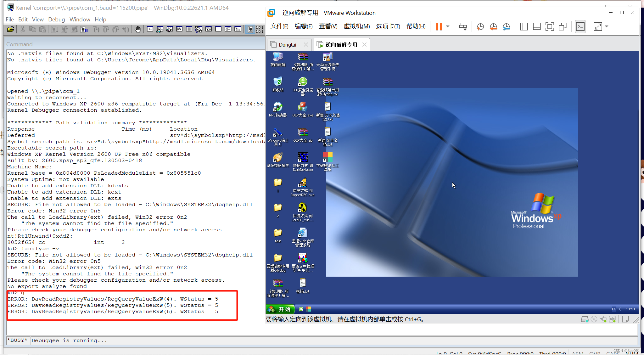
Task: Open the Memory window in WinDbg
Action: (x=189, y=29)
